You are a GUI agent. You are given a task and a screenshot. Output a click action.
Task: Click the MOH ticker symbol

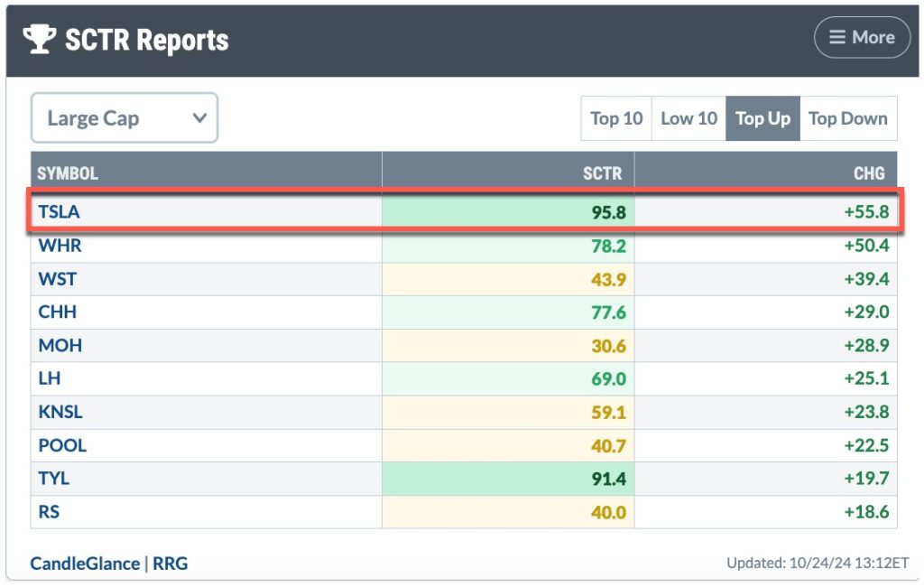(59, 345)
